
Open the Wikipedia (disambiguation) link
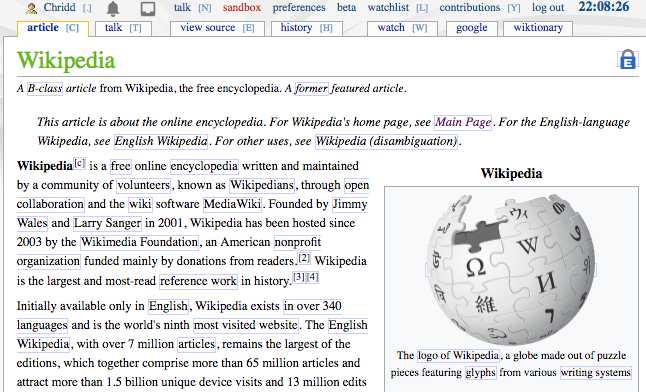pyautogui.click(x=386, y=141)
